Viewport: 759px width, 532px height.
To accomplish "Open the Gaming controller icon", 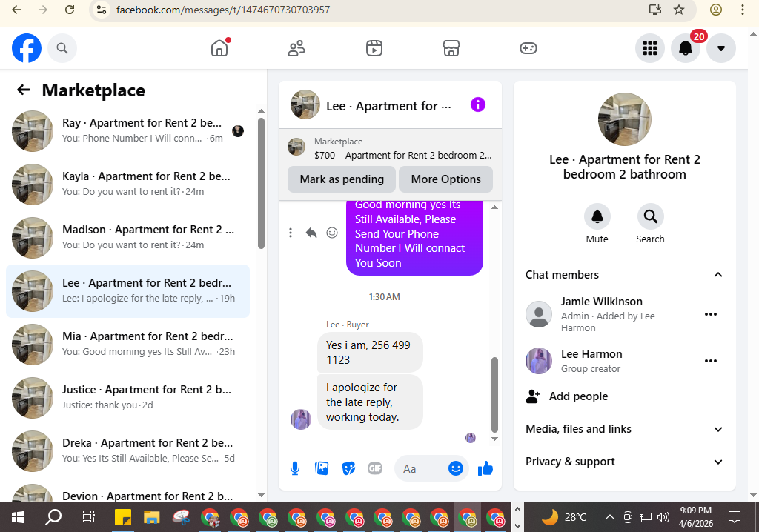I will point(528,48).
